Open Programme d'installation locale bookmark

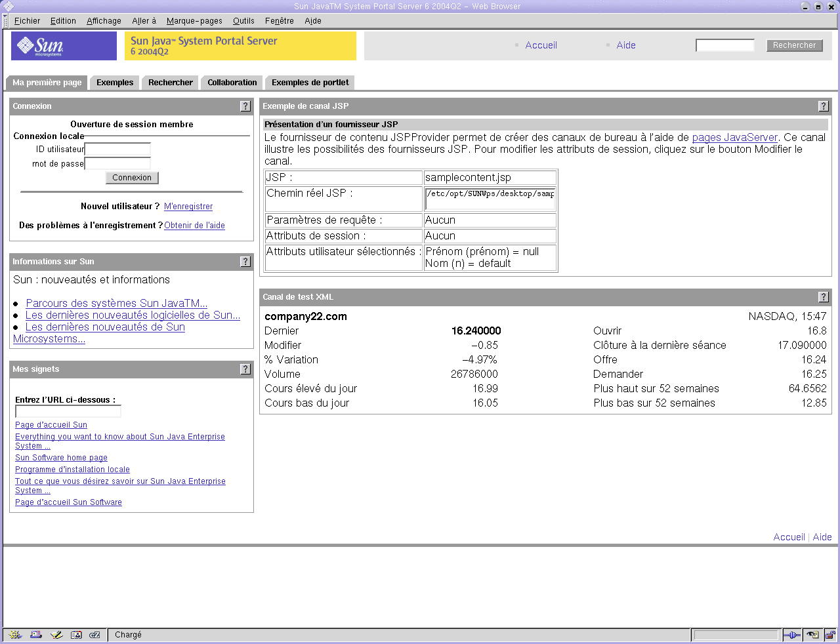click(x=72, y=470)
